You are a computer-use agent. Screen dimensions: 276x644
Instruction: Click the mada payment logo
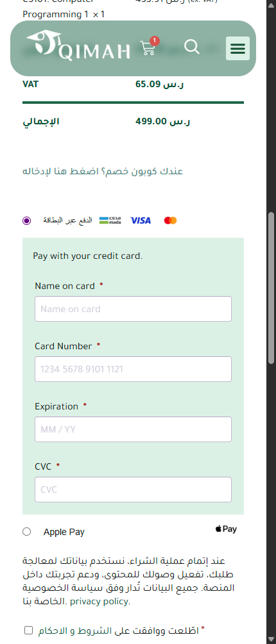tap(110, 220)
